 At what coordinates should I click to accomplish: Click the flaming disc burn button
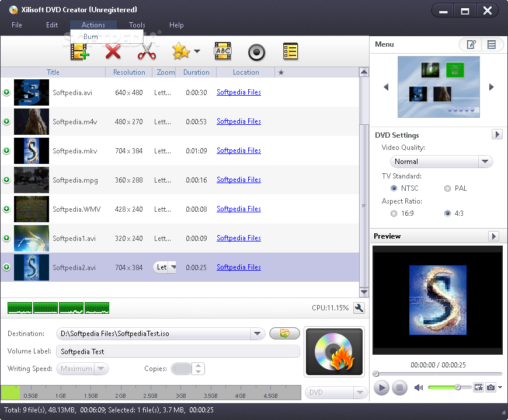coord(334,352)
